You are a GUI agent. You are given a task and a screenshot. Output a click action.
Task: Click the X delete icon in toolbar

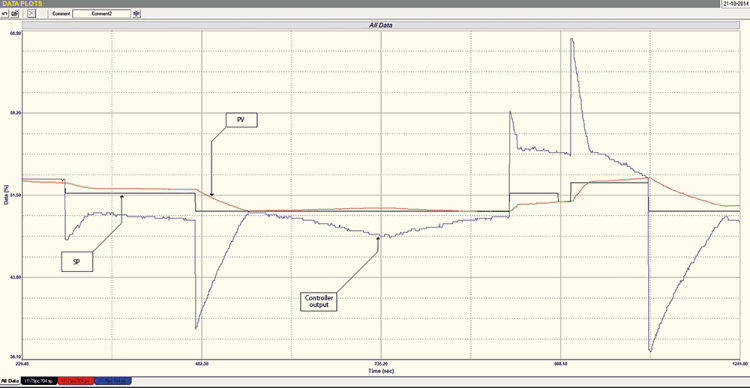click(31, 13)
